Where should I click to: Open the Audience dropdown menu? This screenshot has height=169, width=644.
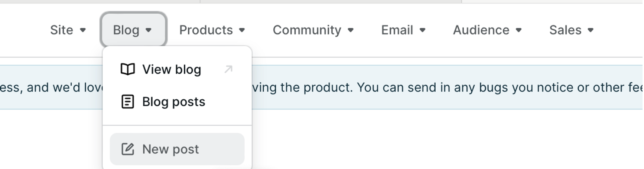487,30
